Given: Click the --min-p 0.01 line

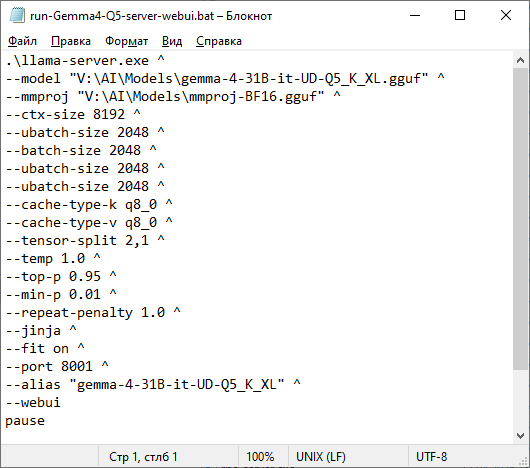Looking at the screenshot, I should click(x=61, y=295).
